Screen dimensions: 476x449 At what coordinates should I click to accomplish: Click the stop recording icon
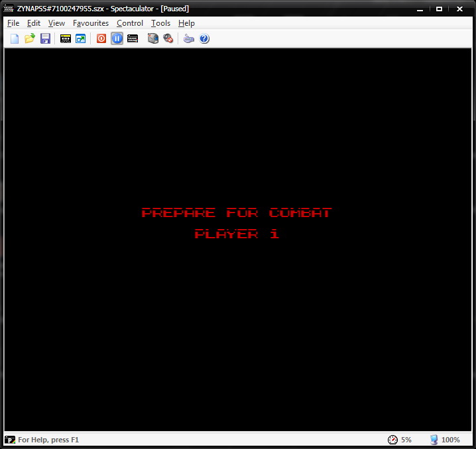tap(168, 39)
